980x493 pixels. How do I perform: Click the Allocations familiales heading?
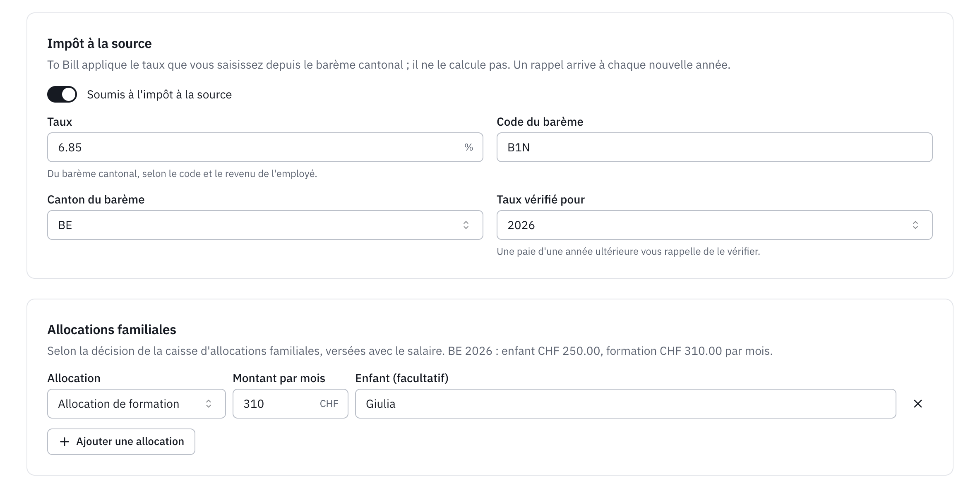[x=112, y=330]
